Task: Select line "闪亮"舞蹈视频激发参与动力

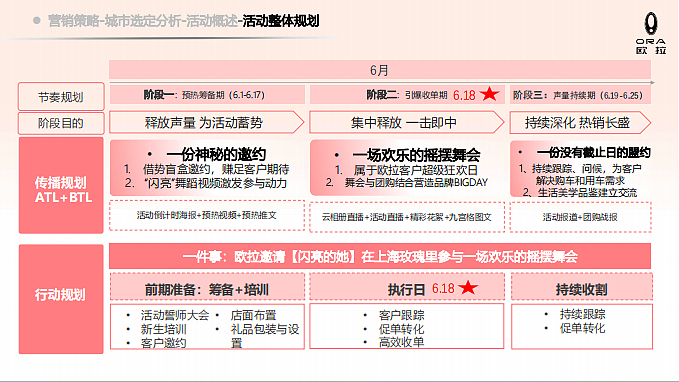Action: pyautogui.click(x=215, y=183)
